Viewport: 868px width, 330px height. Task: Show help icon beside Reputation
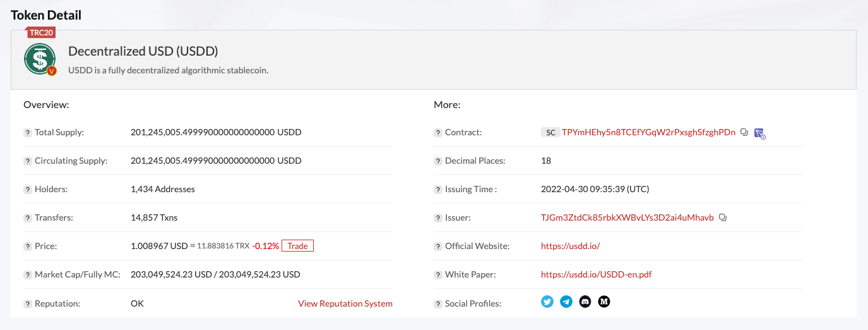tap(28, 304)
